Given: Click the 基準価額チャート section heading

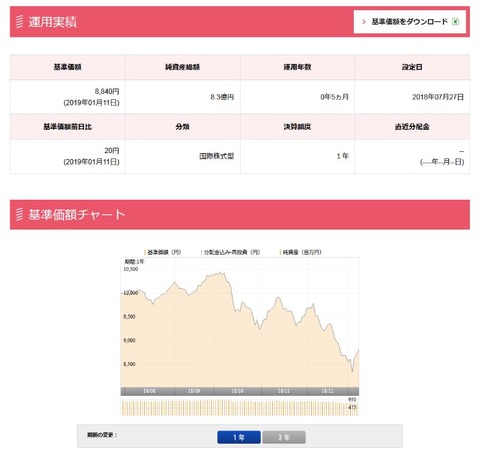Looking at the screenshot, I should tap(77, 214).
